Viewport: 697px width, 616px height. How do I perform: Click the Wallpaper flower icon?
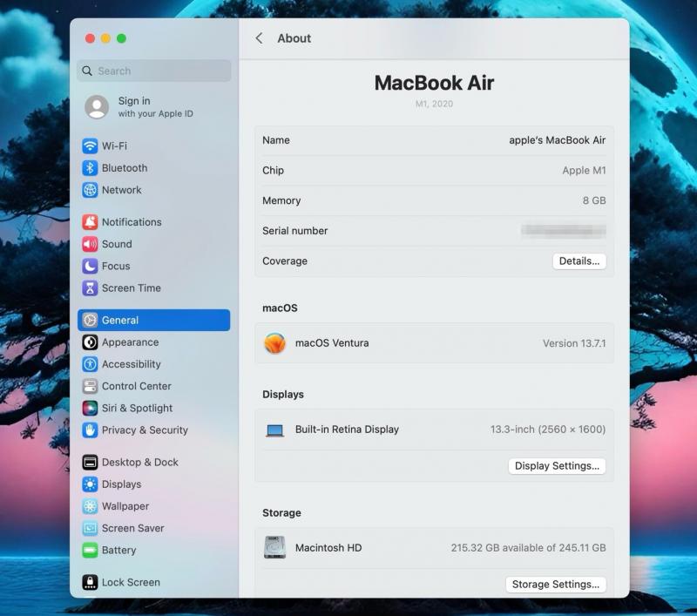(90, 506)
